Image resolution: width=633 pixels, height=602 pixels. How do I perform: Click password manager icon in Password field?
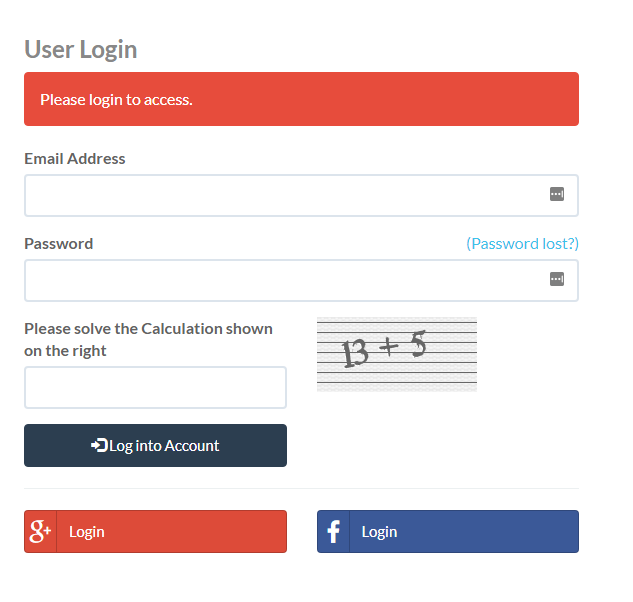(557, 279)
